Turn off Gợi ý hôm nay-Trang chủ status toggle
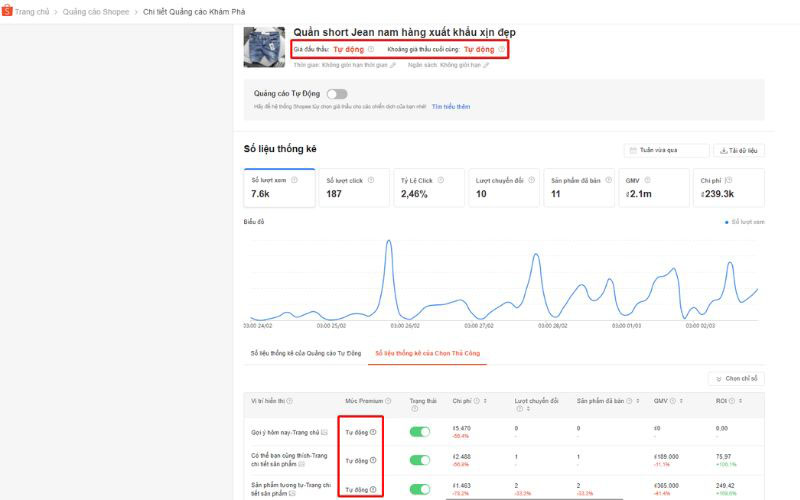The image size is (800, 500). (x=420, y=432)
